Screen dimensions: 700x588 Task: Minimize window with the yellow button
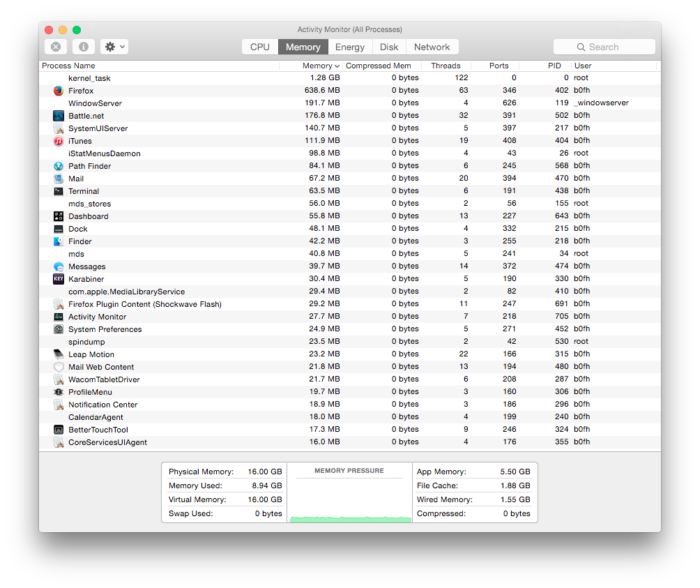tap(63, 30)
